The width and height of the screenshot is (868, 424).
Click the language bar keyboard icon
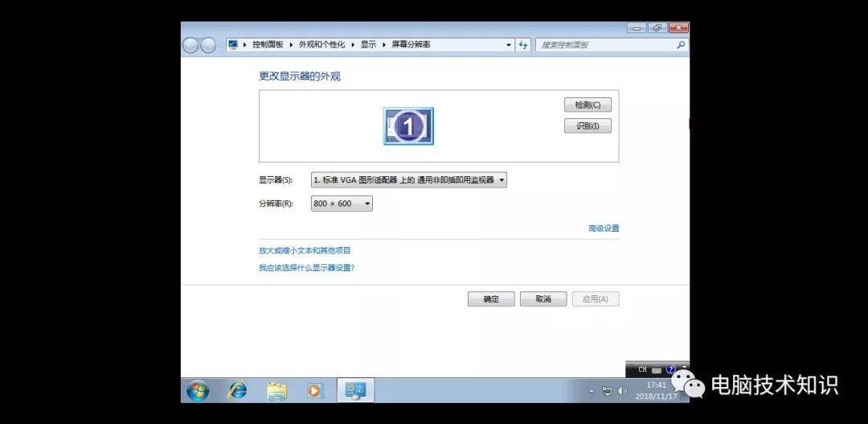657,369
